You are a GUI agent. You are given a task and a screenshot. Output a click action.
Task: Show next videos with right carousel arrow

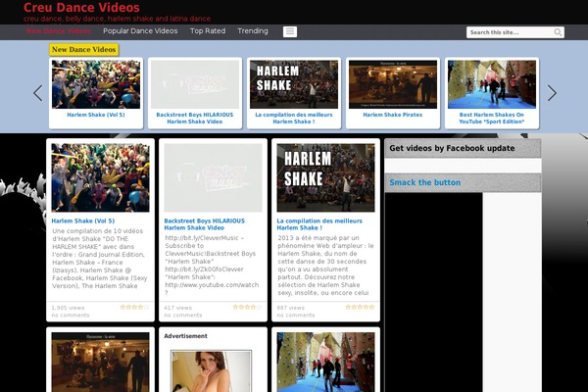point(552,93)
